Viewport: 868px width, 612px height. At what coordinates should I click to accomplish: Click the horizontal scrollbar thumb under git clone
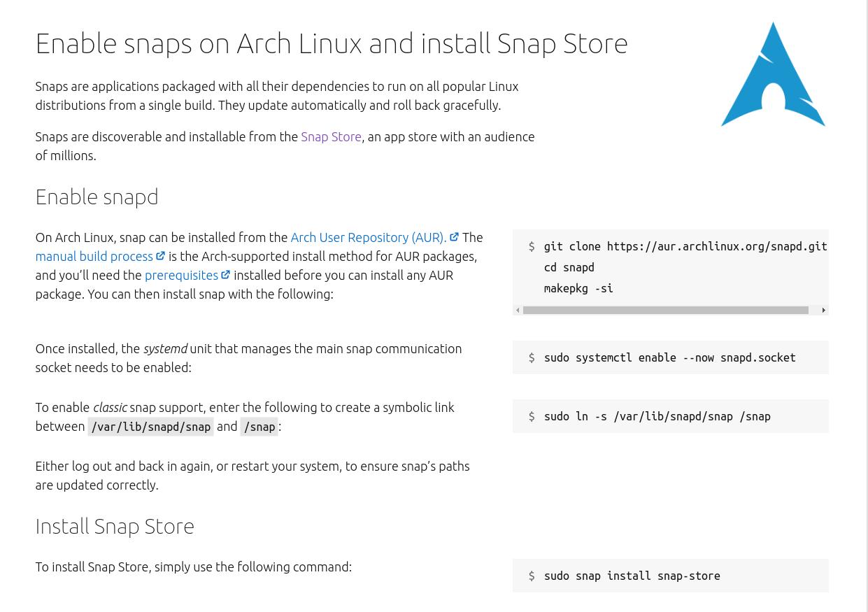point(665,310)
